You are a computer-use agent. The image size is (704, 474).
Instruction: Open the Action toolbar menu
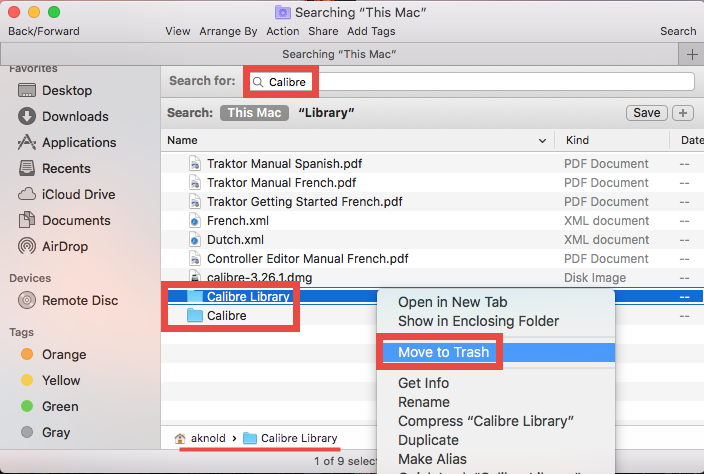[x=282, y=31]
